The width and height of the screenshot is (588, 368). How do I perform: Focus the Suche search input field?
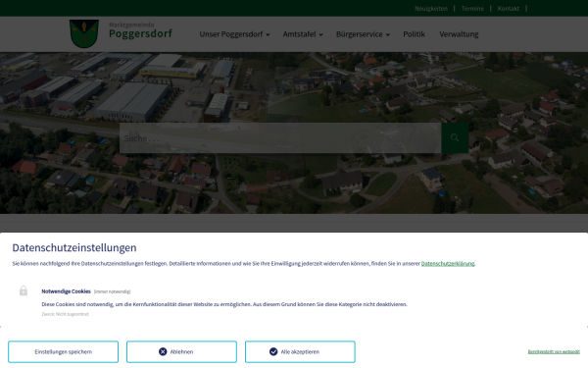tap(280, 137)
